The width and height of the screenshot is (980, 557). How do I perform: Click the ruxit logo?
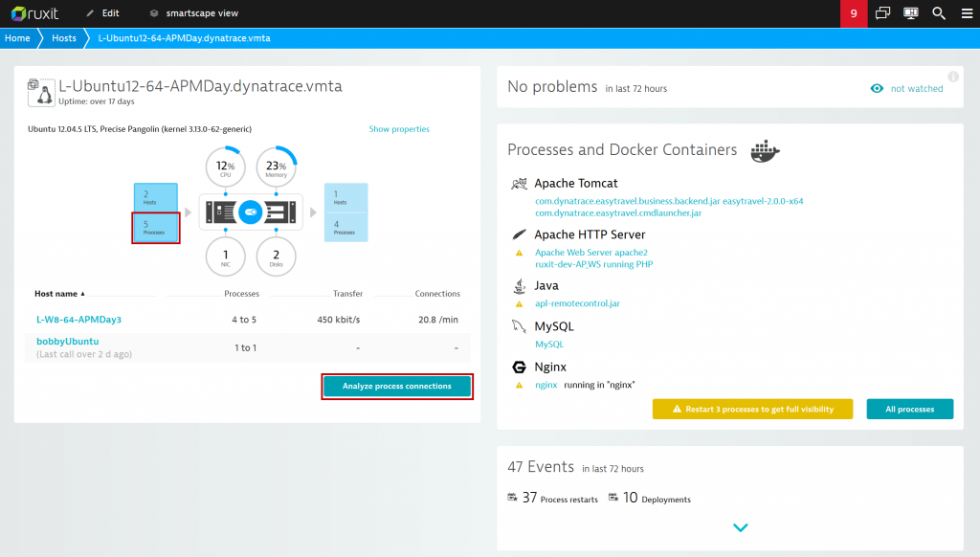34,13
